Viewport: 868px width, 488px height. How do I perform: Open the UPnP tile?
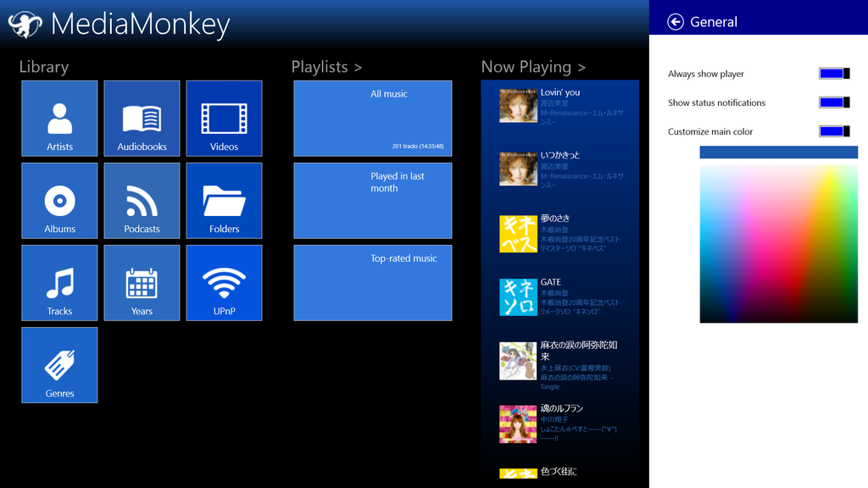[224, 283]
